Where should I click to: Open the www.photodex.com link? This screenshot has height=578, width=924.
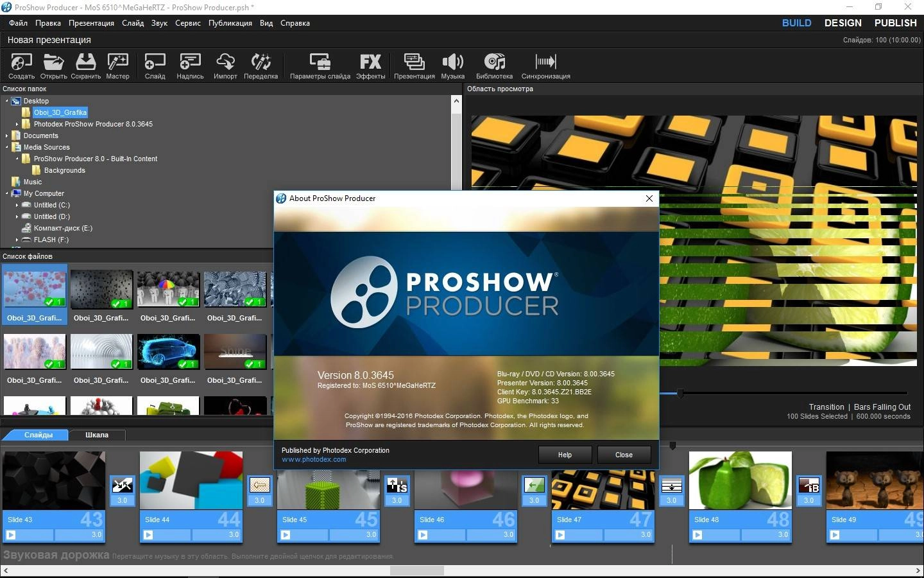click(x=314, y=459)
